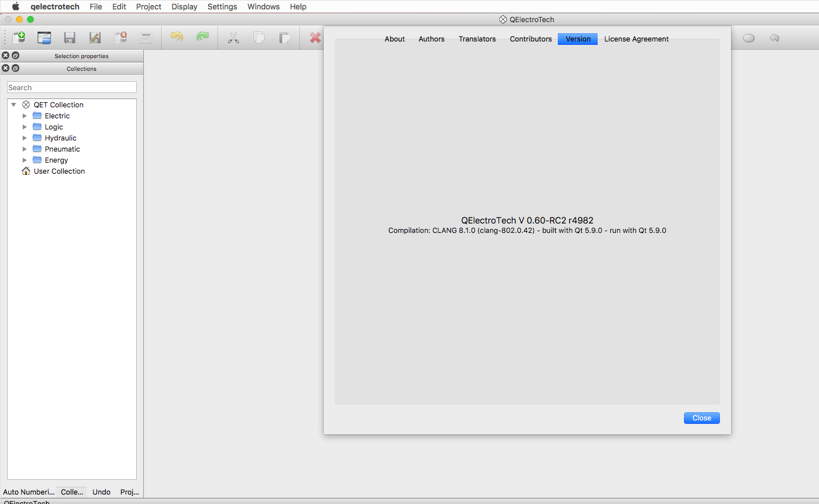Click the Selection properties panel title
The image size is (819, 504).
click(81, 56)
